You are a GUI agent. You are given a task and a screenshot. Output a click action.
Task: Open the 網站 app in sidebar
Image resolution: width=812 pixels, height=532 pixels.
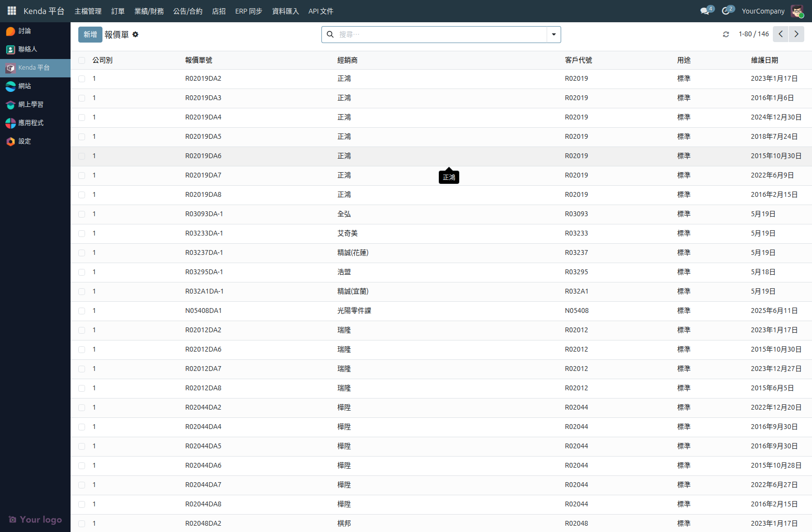35,86
